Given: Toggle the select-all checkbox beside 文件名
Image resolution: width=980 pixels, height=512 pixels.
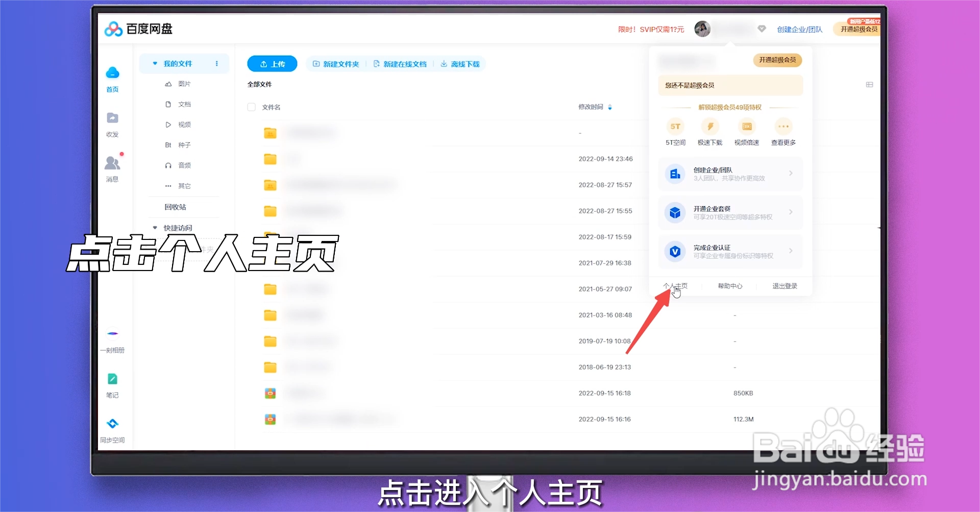Looking at the screenshot, I should [251, 107].
